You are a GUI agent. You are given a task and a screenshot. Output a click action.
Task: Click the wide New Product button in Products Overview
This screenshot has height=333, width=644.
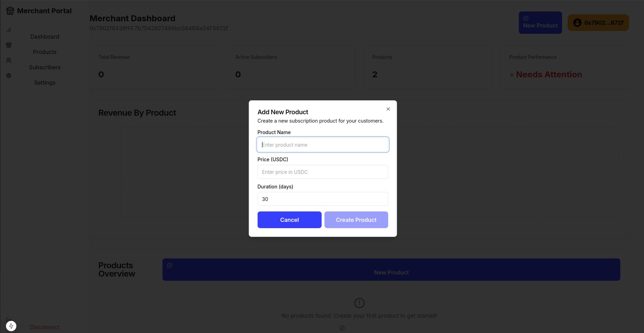pos(391,270)
